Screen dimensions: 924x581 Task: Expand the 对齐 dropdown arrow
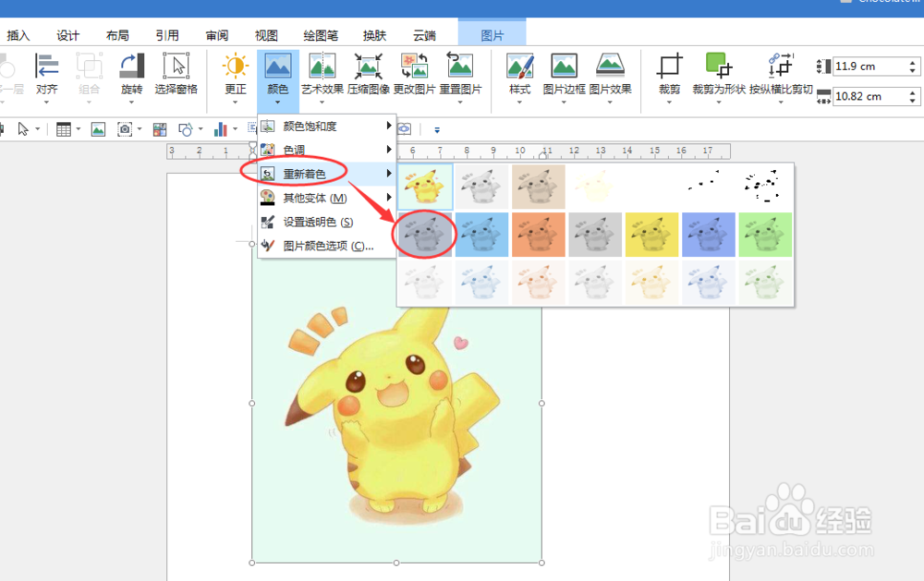pyautogui.click(x=46, y=103)
